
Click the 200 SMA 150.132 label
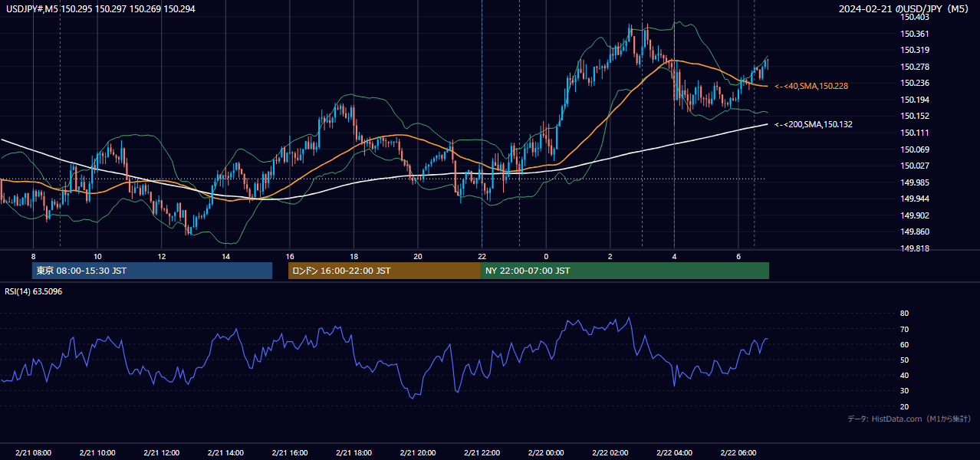click(x=814, y=124)
